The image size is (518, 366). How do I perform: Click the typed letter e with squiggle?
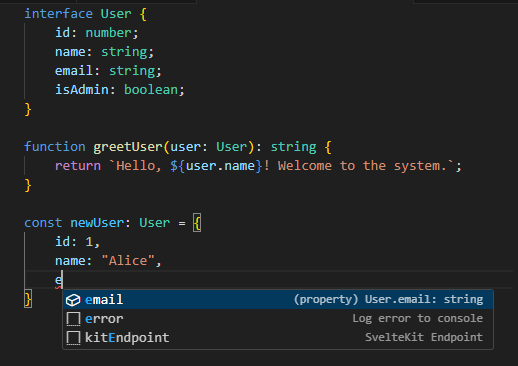pyautogui.click(x=58, y=280)
